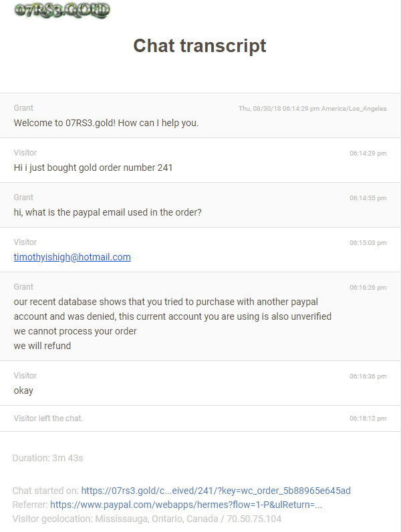
Task: Click the 06:16:26 pm timestamp
Action: coord(368,288)
